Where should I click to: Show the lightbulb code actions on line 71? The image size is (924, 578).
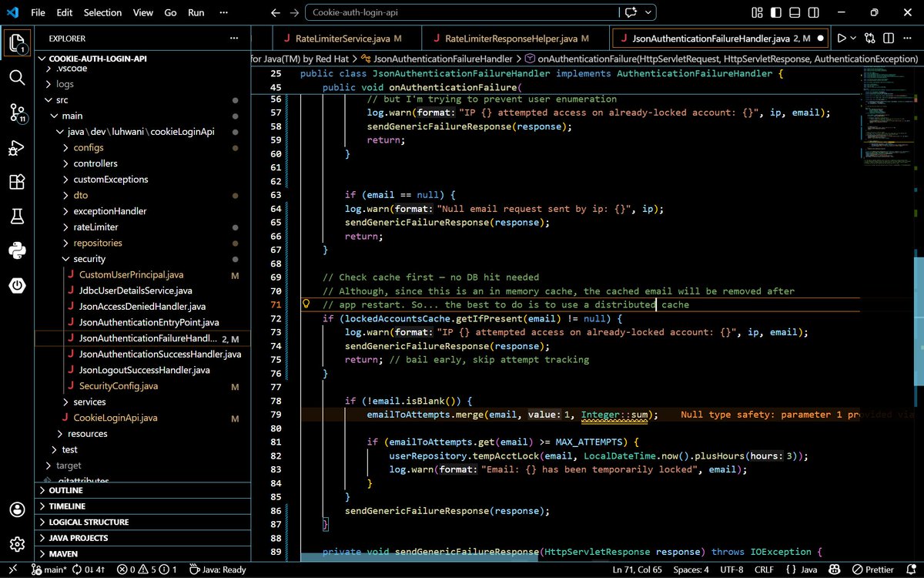306,304
